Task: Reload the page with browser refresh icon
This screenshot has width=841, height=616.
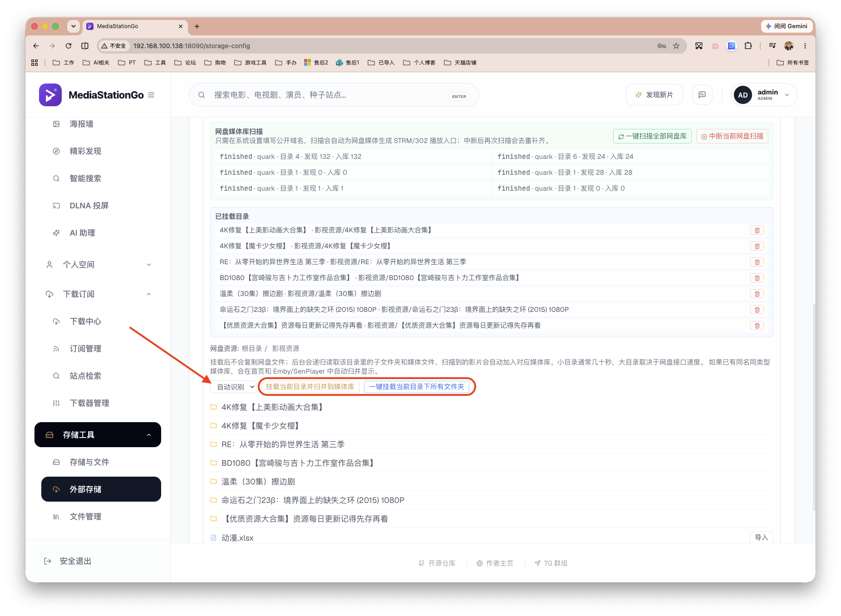Action: (69, 46)
